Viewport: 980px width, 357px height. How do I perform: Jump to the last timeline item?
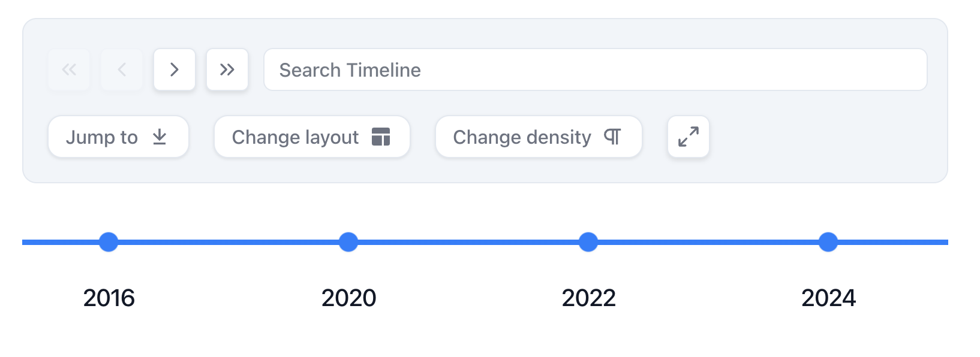tap(227, 69)
